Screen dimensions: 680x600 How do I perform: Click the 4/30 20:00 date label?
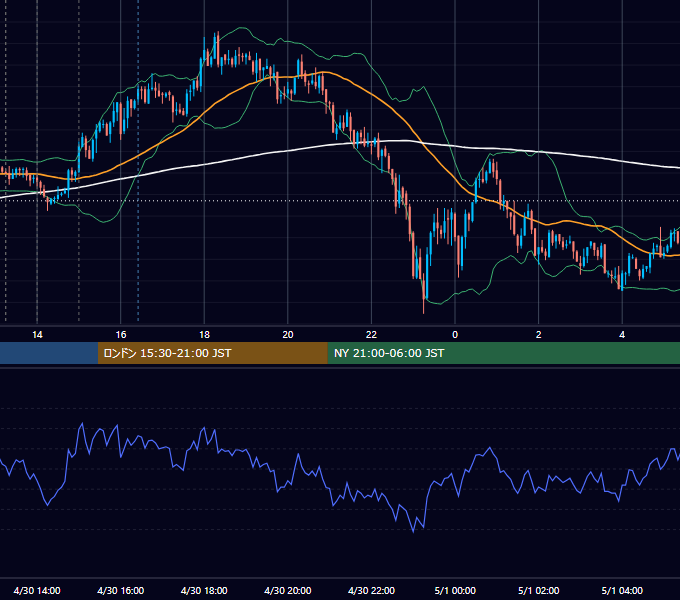(288, 590)
